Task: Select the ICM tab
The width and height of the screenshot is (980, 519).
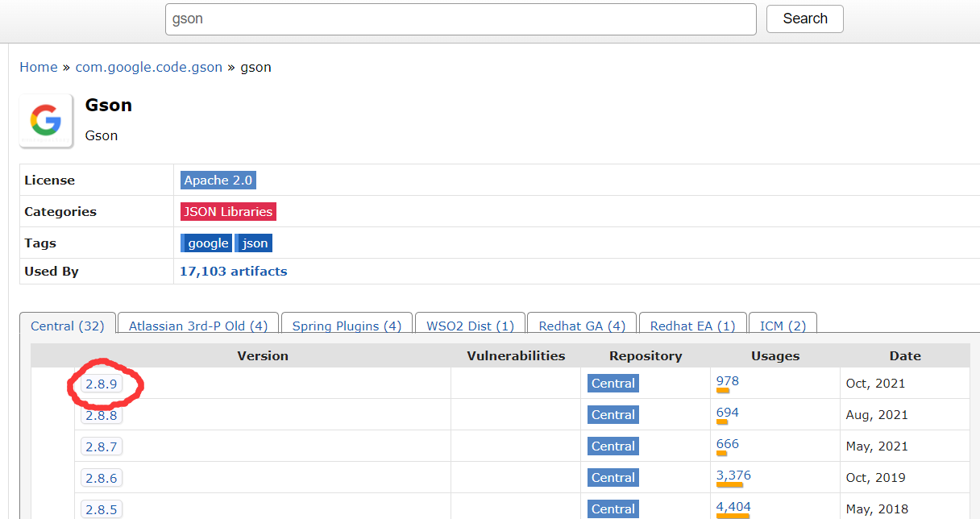Action: click(783, 326)
